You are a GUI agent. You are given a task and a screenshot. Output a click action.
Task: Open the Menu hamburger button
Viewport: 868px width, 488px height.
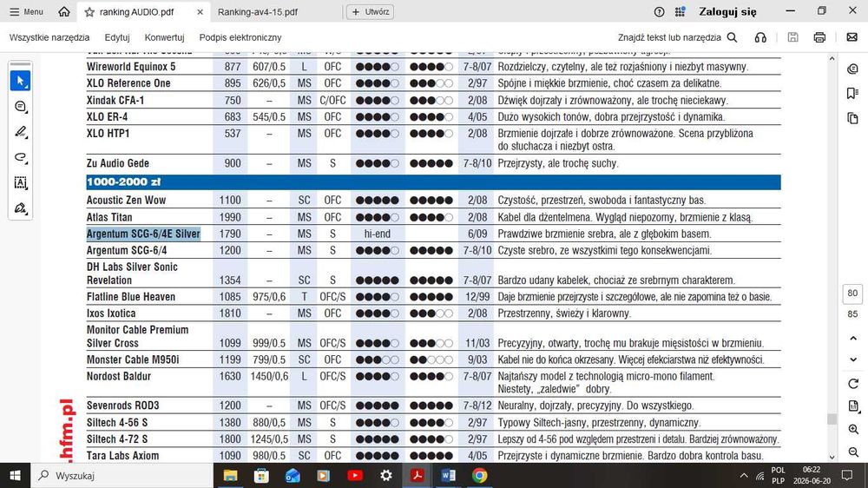click(x=26, y=11)
